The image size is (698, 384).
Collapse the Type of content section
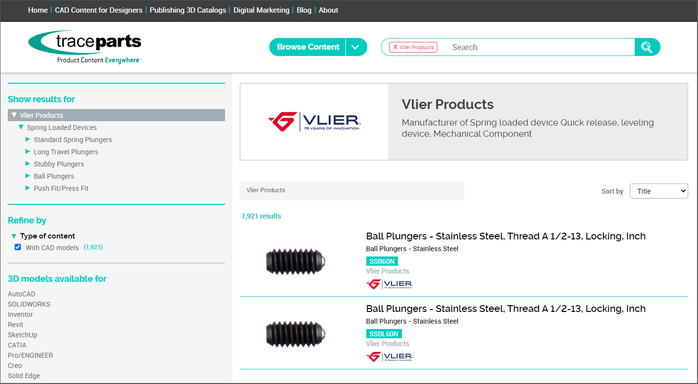14,236
